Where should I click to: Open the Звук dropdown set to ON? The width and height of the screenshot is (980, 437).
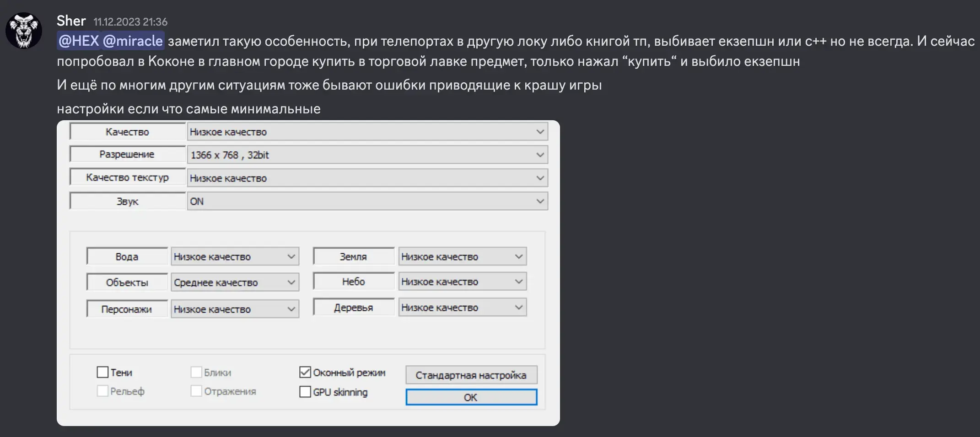click(x=367, y=201)
